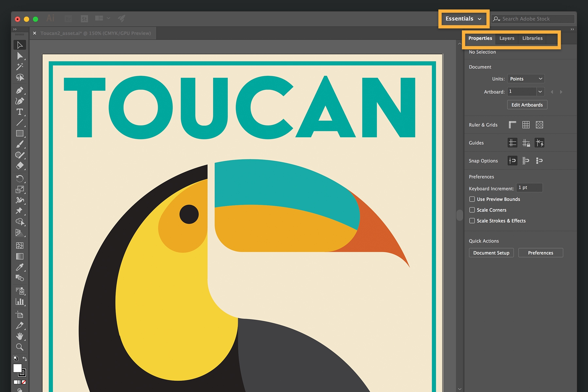This screenshot has width=588, height=392.
Task: Pick the Eyedropper tool
Action: click(x=20, y=268)
